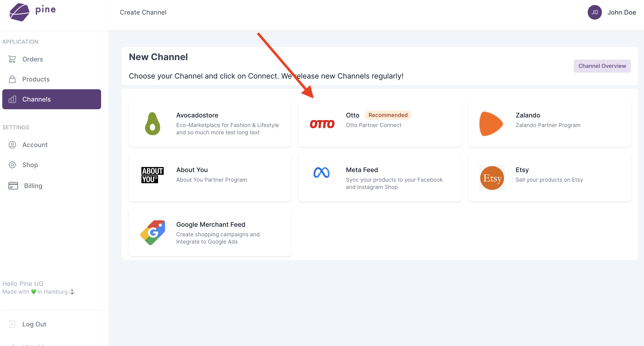Click the Account user circle icon
The width and height of the screenshot is (644, 346).
(x=12, y=145)
